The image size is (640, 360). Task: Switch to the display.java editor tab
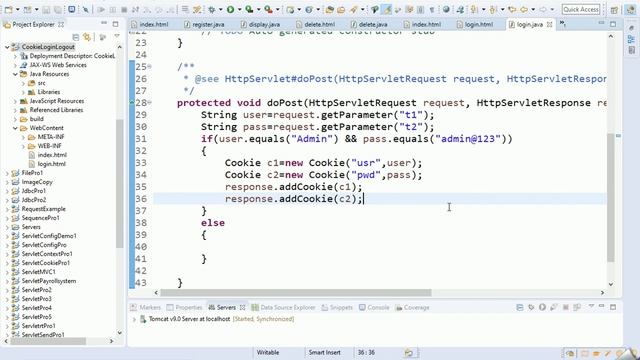click(x=260, y=24)
